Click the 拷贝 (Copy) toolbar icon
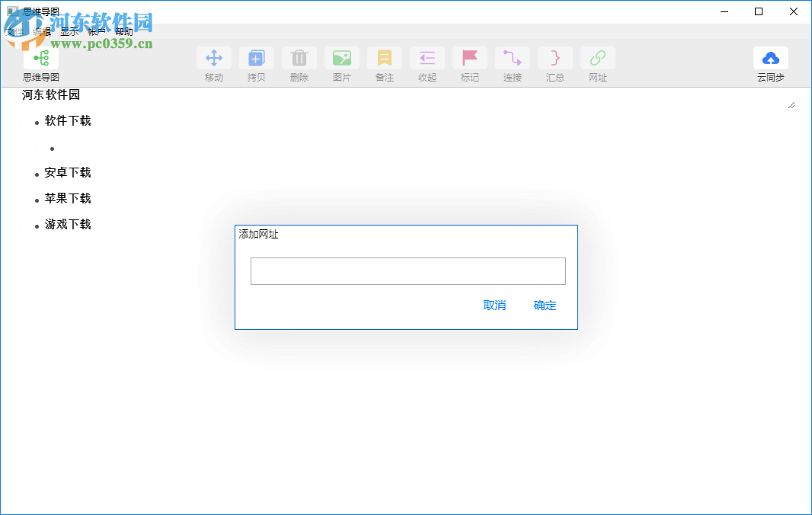The image size is (812, 515). pyautogui.click(x=257, y=58)
